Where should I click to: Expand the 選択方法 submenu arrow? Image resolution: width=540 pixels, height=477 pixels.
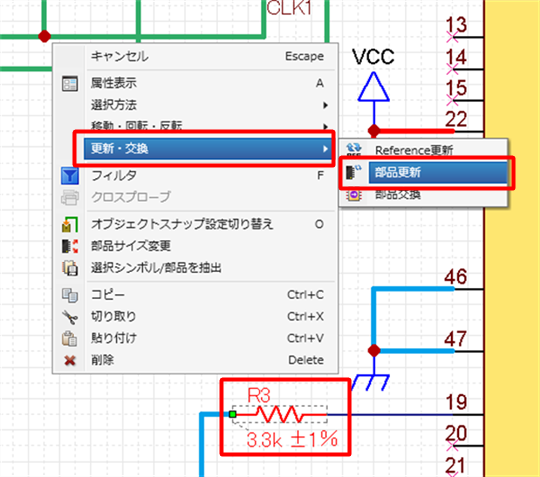click(x=325, y=105)
